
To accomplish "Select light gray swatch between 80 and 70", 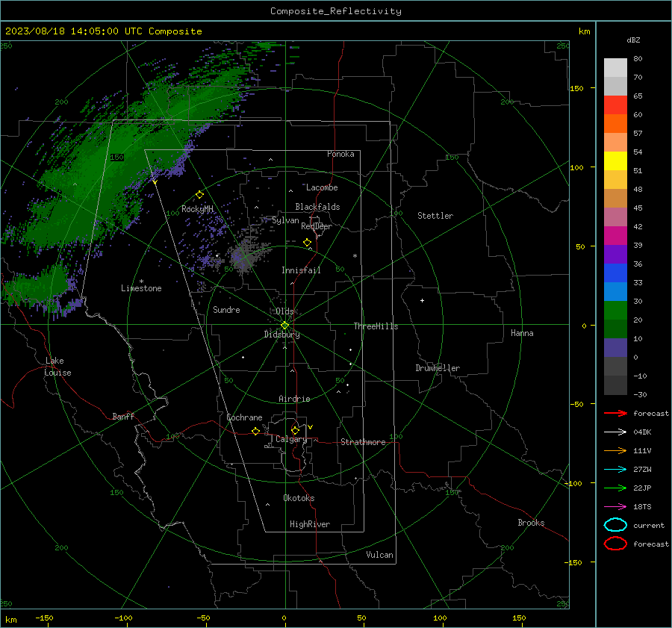I will [615, 67].
